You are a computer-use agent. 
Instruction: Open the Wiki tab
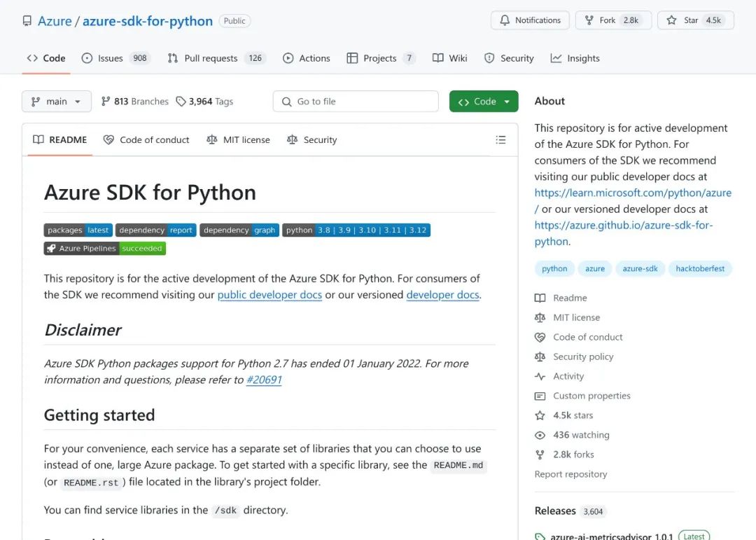(449, 58)
